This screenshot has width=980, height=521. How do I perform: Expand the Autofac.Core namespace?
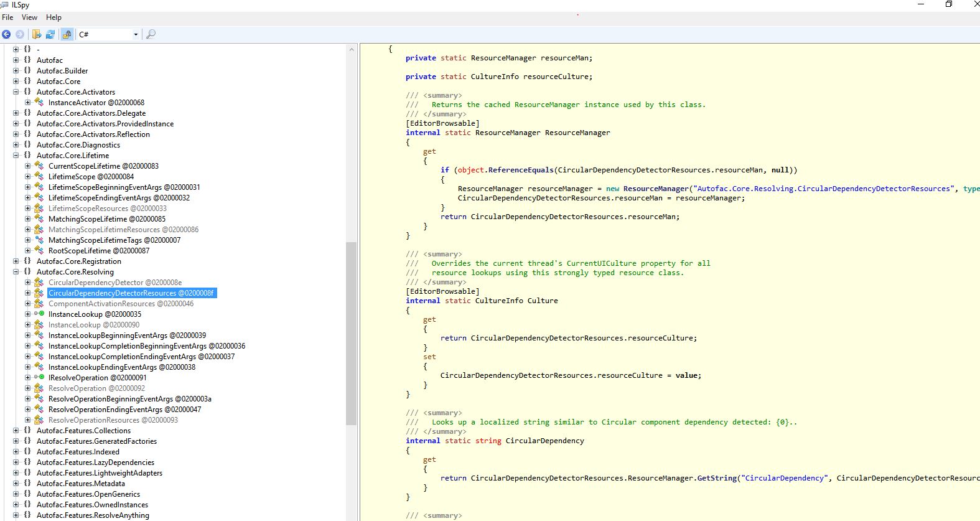tap(16, 82)
